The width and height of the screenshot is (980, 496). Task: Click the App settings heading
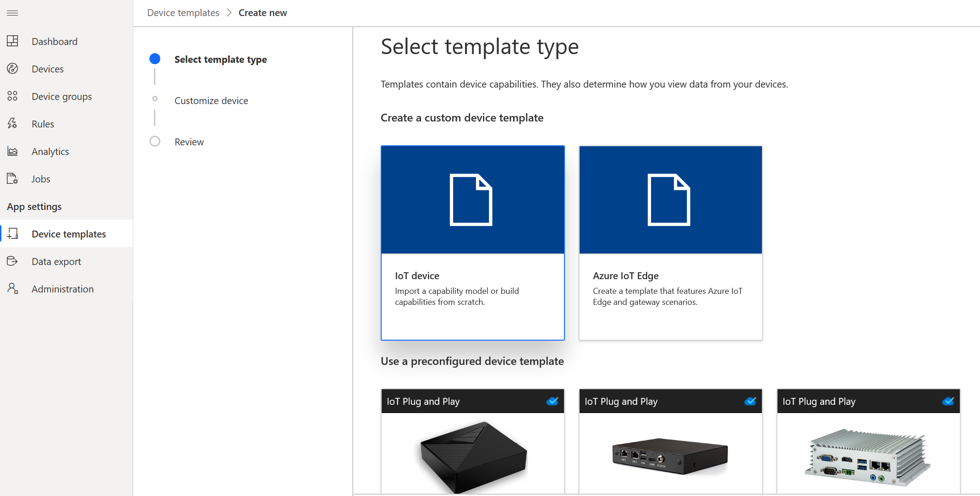pyautogui.click(x=34, y=206)
